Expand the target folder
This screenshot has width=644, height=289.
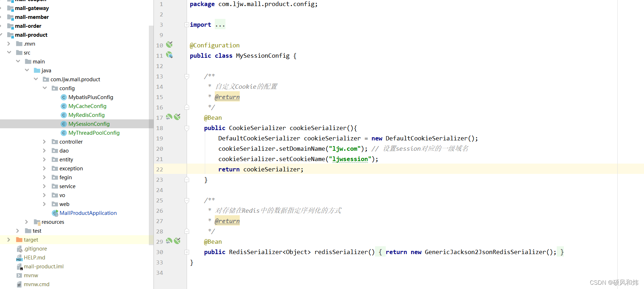click(9, 239)
